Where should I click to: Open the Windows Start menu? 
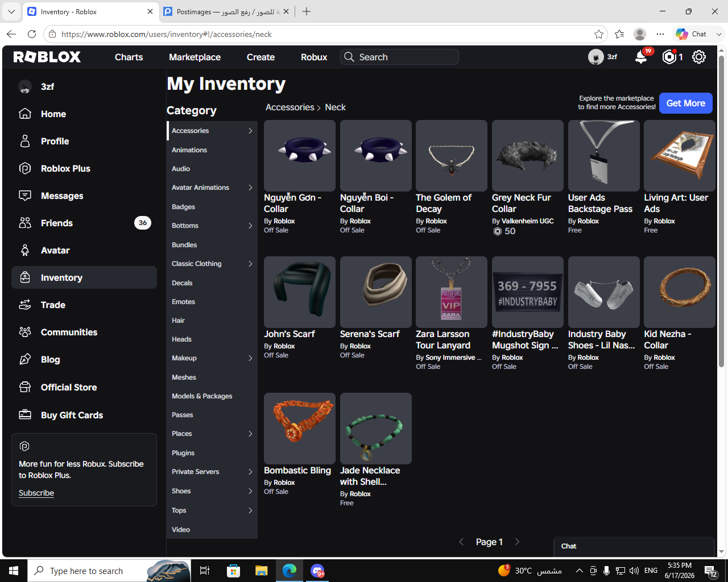(14, 571)
